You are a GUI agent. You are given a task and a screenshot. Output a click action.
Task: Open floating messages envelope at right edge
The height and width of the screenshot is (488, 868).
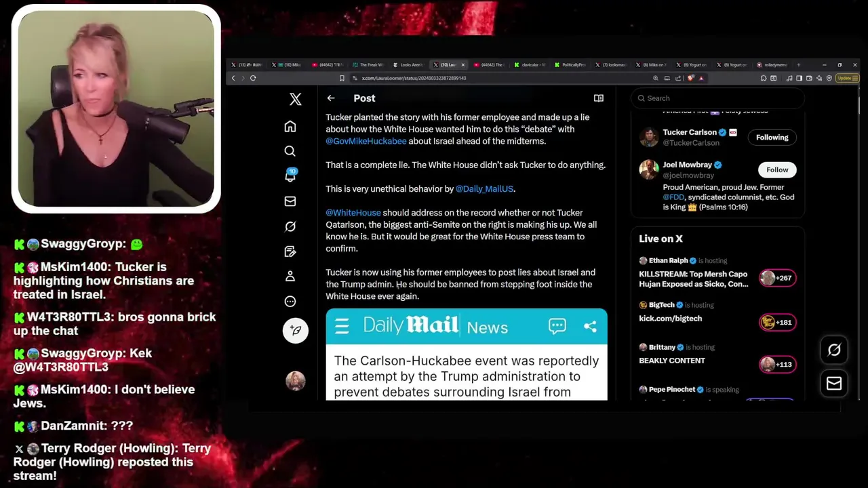[834, 384]
